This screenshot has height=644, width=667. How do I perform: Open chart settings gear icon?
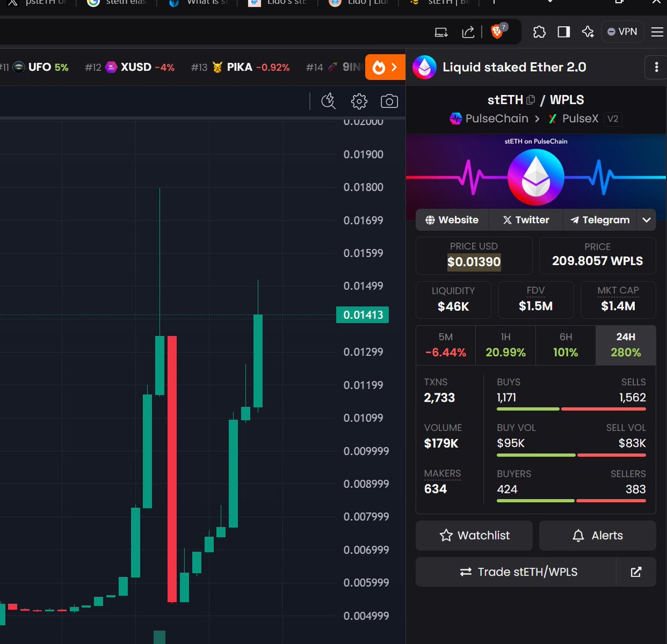(359, 101)
